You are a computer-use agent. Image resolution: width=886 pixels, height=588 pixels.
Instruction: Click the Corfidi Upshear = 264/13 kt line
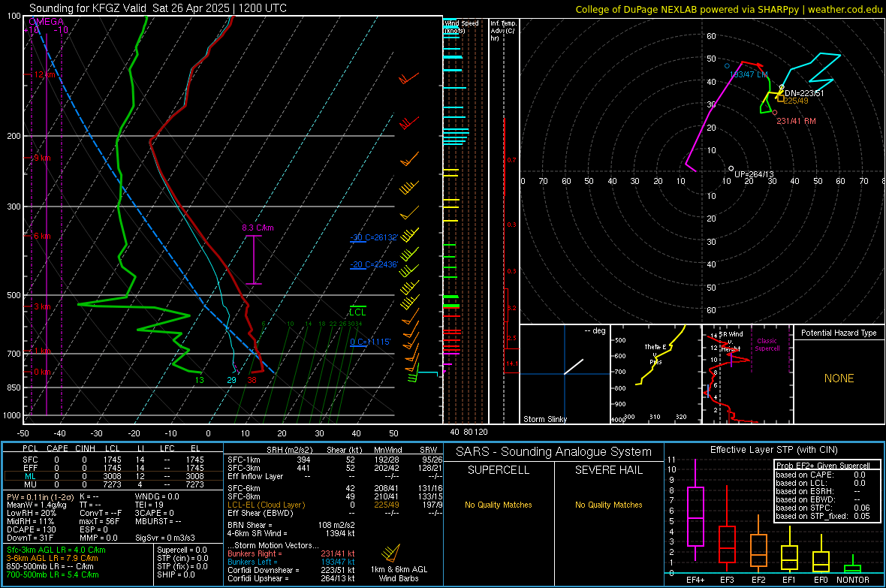291,578
